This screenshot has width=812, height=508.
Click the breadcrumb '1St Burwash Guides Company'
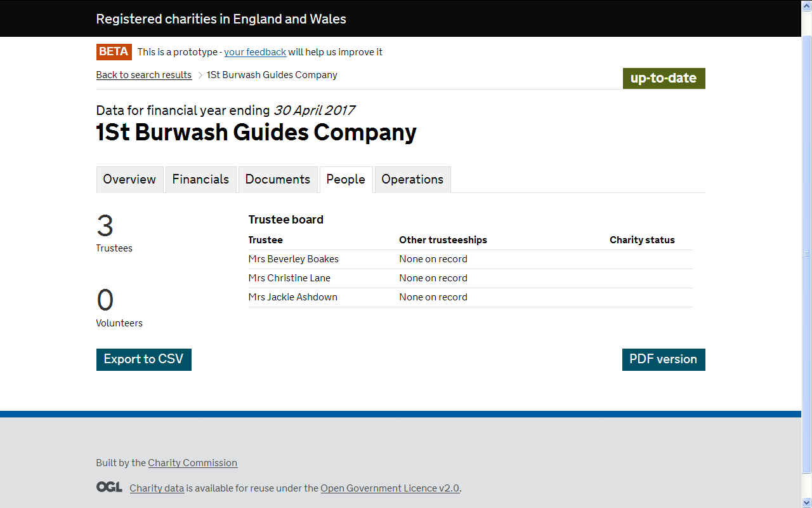tap(272, 75)
